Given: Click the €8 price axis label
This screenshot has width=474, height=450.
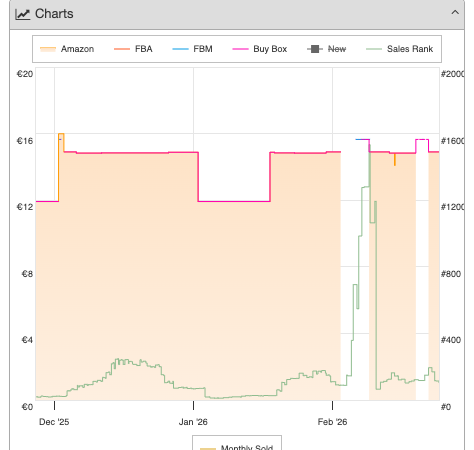Looking at the screenshot, I should tap(27, 274).
